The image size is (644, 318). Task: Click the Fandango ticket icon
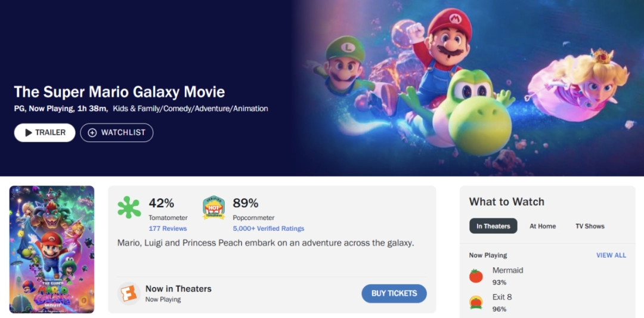point(128,293)
